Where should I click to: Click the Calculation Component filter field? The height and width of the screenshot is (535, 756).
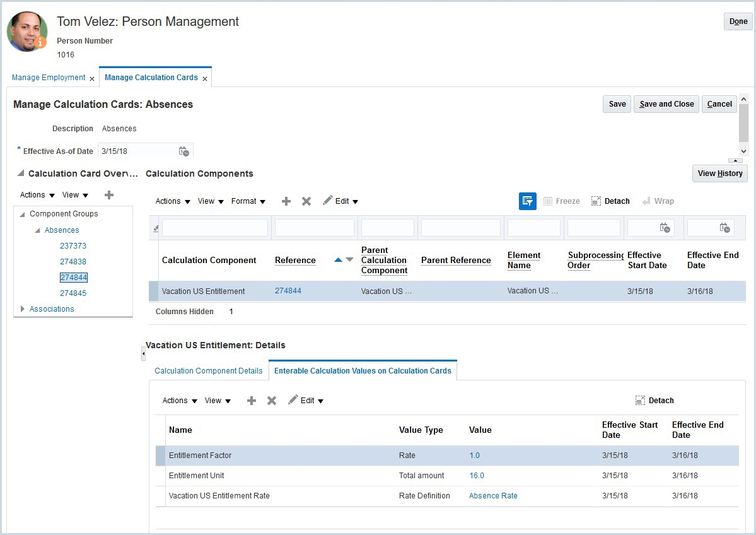pyautogui.click(x=214, y=228)
